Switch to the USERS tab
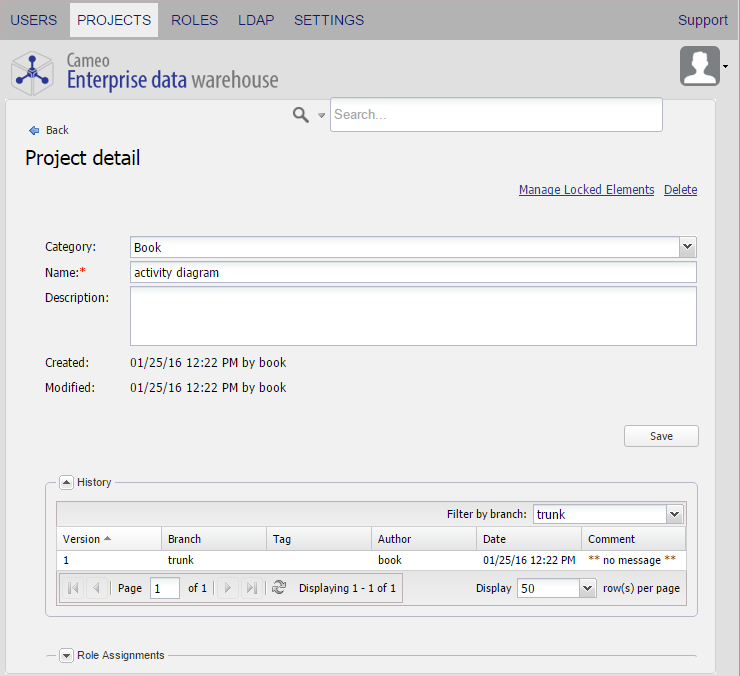This screenshot has height=676, width=740. pos(33,20)
